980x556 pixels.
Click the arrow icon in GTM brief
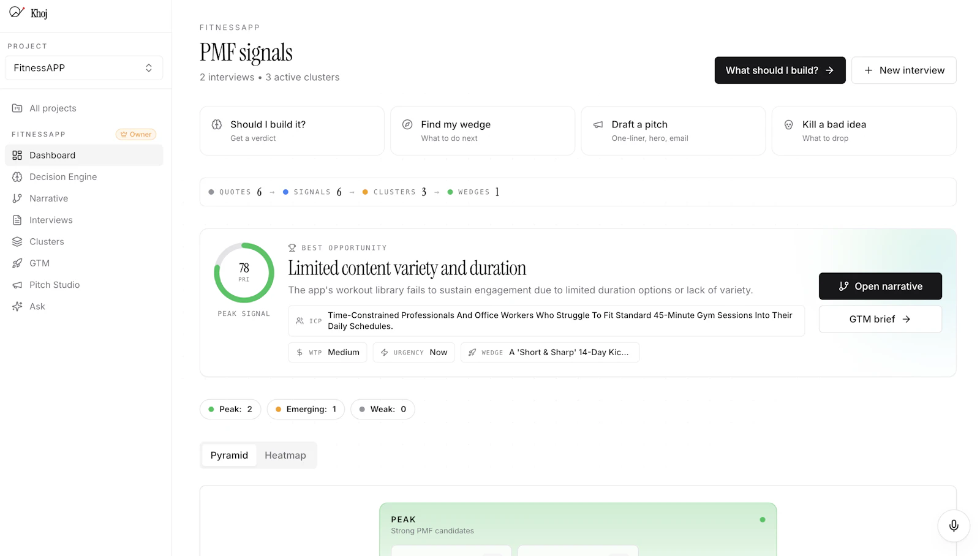click(907, 319)
